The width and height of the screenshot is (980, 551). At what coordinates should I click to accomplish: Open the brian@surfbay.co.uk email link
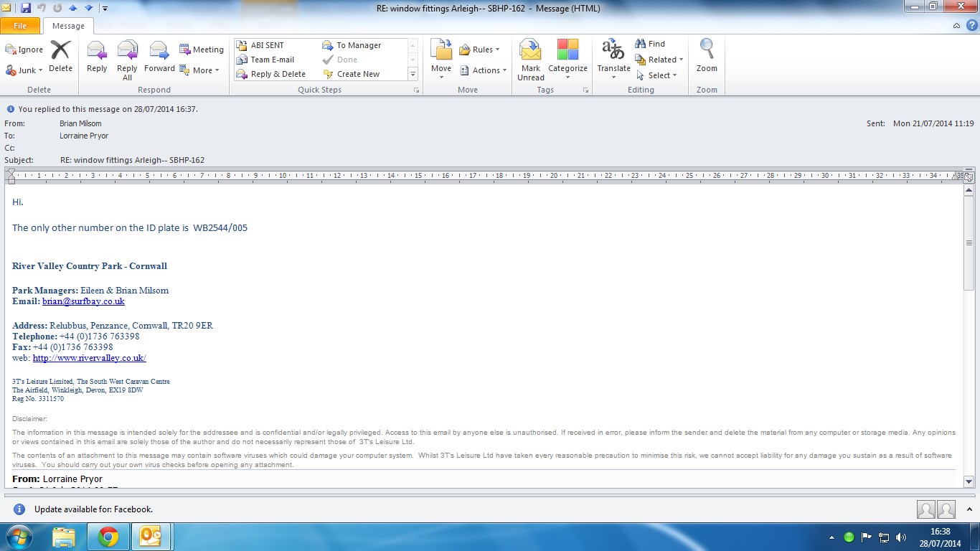tap(83, 301)
